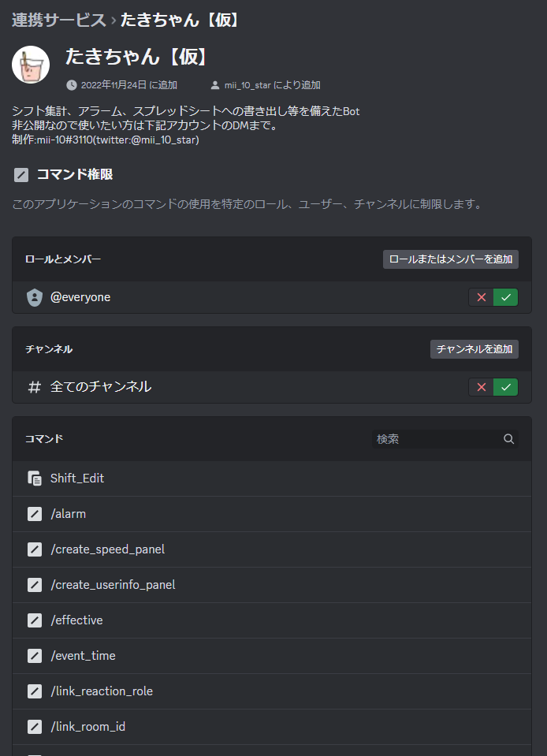Focus the コマンド 検索 search field

[x=436, y=439]
